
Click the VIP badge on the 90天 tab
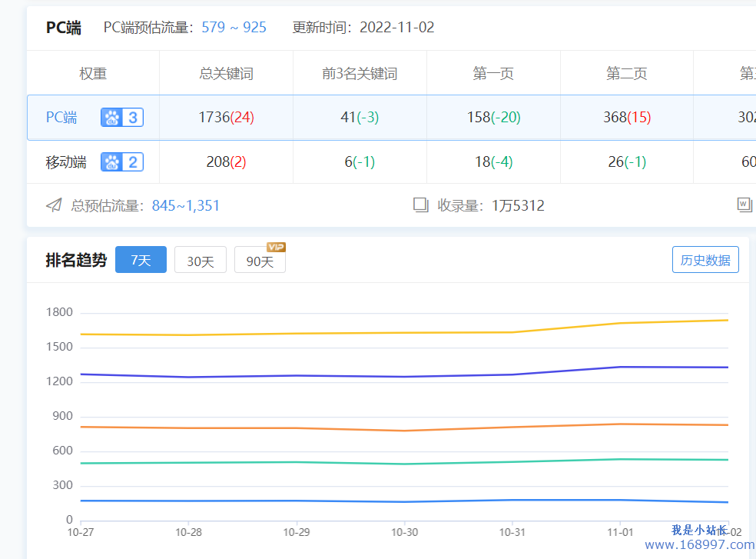coord(276,247)
